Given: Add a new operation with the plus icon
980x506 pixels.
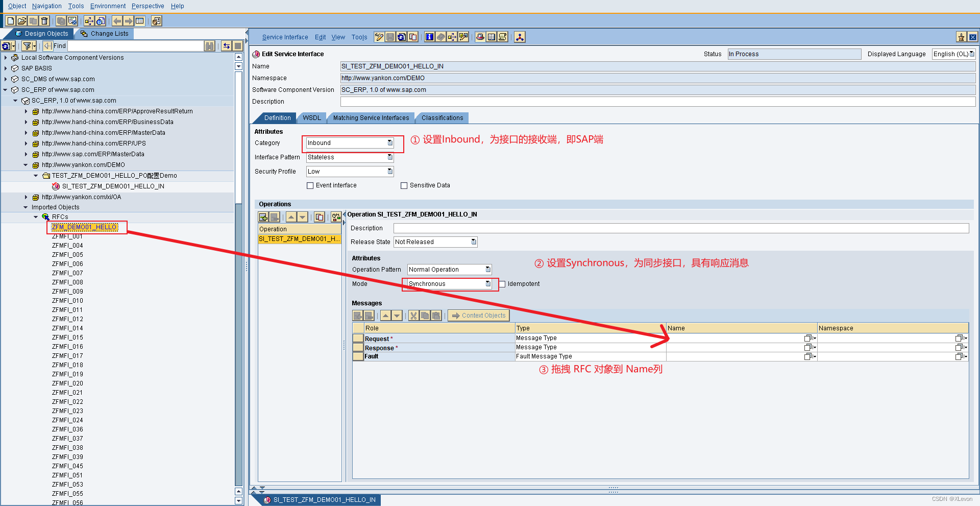Looking at the screenshot, I should (x=263, y=217).
